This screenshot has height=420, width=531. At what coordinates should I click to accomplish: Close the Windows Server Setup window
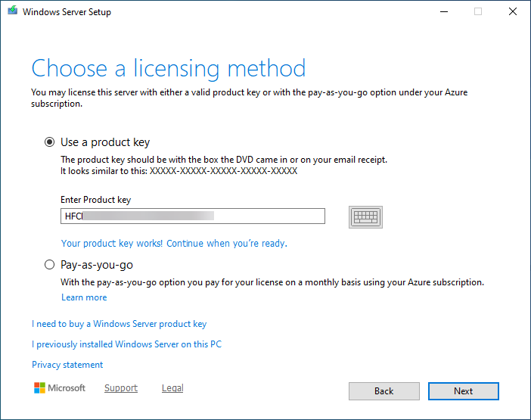tap(512, 11)
